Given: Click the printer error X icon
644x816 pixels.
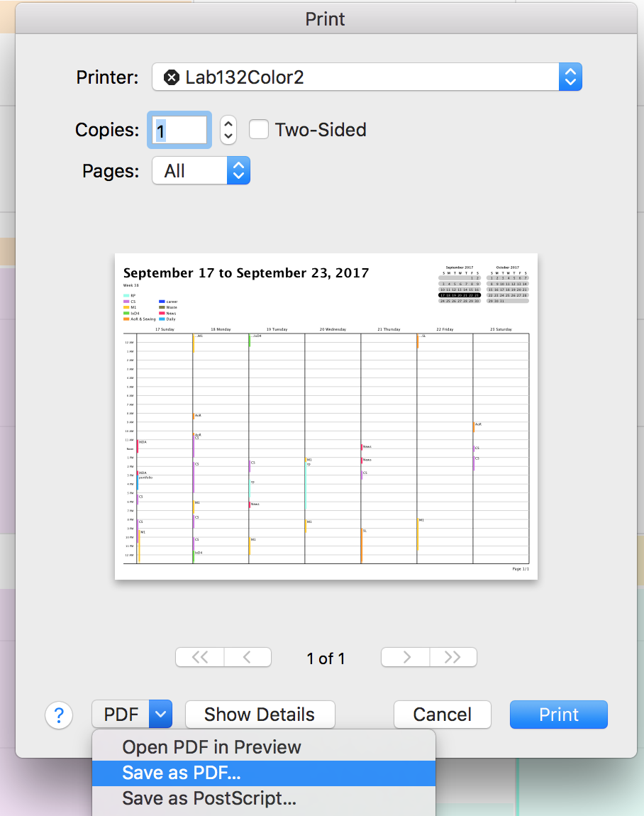Looking at the screenshot, I should pyautogui.click(x=171, y=77).
